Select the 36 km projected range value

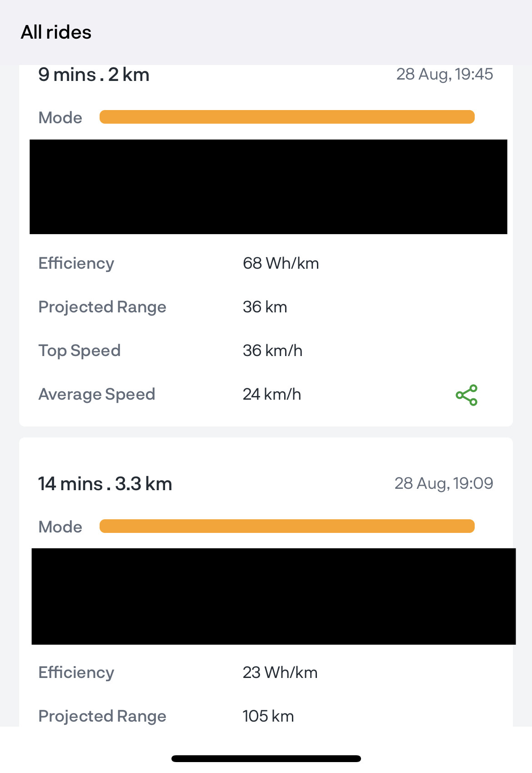click(x=265, y=307)
